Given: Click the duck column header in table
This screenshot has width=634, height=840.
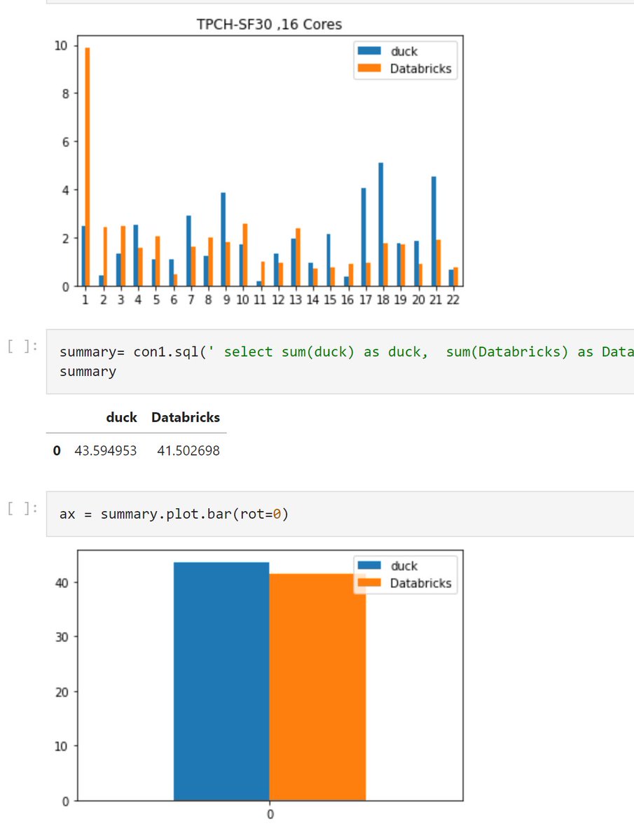Looking at the screenshot, I should pyautogui.click(x=120, y=417).
